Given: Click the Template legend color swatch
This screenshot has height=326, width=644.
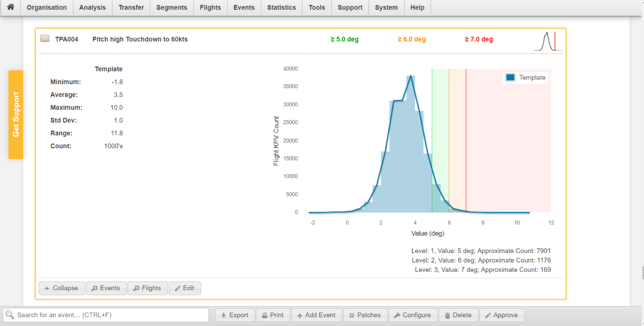Looking at the screenshot, I should pyautogui.click(x=510, y=77).
